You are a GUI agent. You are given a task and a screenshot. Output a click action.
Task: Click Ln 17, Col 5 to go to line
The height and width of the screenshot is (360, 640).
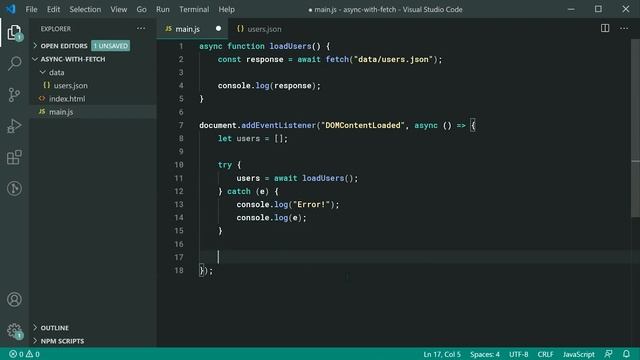[x=442, y=354]
